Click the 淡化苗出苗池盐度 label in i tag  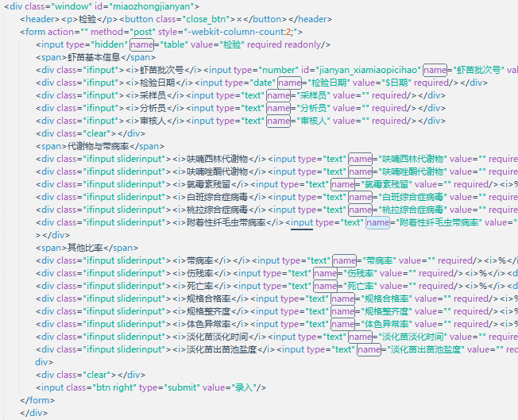(x=222, y=349)
